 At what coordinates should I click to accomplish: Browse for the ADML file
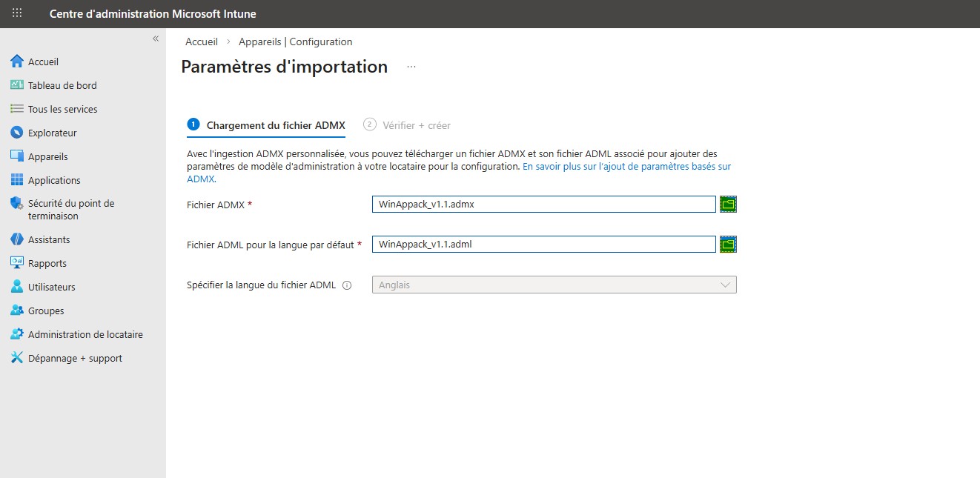[727, 244]
